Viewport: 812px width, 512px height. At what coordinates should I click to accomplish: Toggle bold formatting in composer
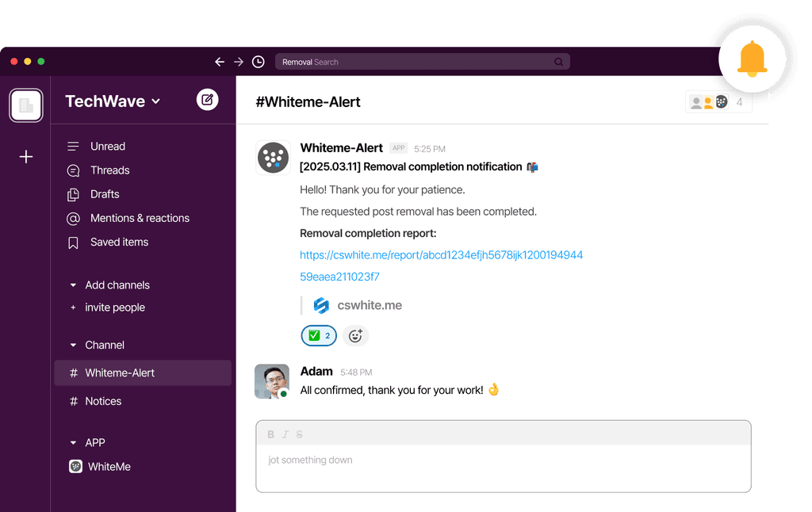270,434
